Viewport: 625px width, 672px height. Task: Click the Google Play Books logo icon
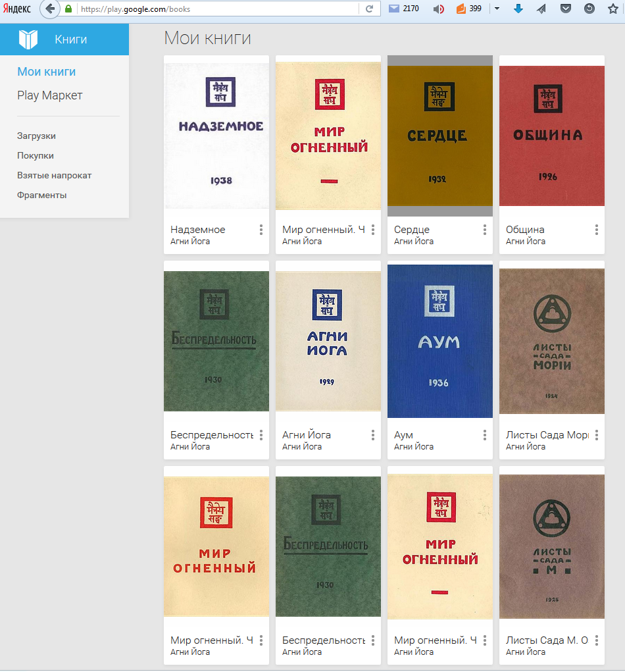pos(28,39)
